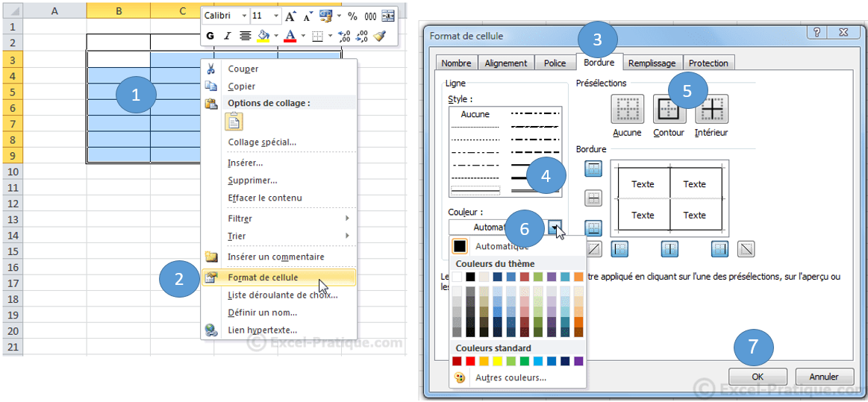Toggle the inside vertical border button
The width and height of the screenshot is (868, 402).
[669, 249]
